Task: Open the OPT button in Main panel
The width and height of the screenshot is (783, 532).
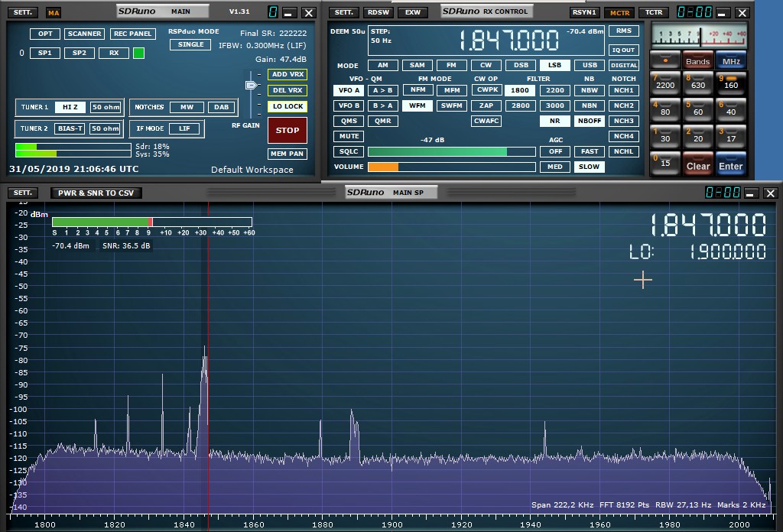Action: [45, 34]
